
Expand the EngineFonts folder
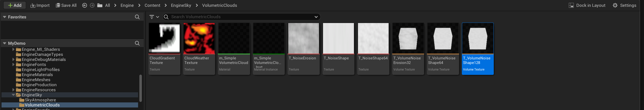pos(13,64)
